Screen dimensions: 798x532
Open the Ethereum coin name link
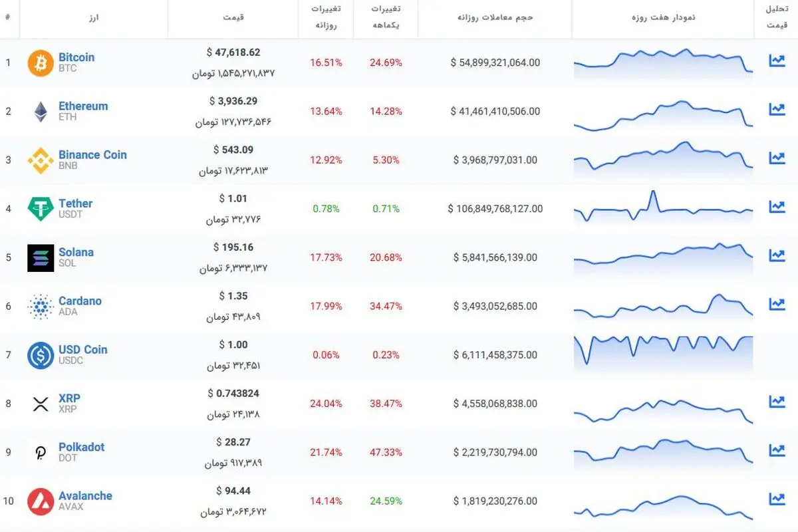[x=83, y=106]
